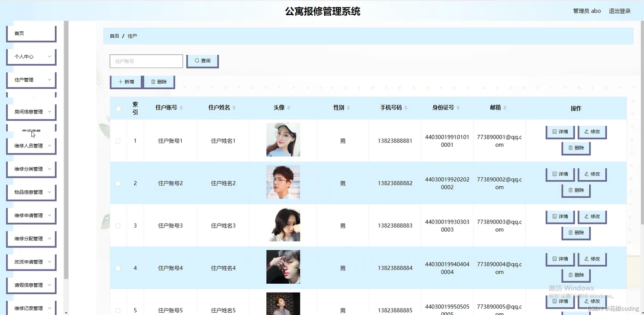
Task: Sort by 性别 column sort icon
Action: pos(348,108)
